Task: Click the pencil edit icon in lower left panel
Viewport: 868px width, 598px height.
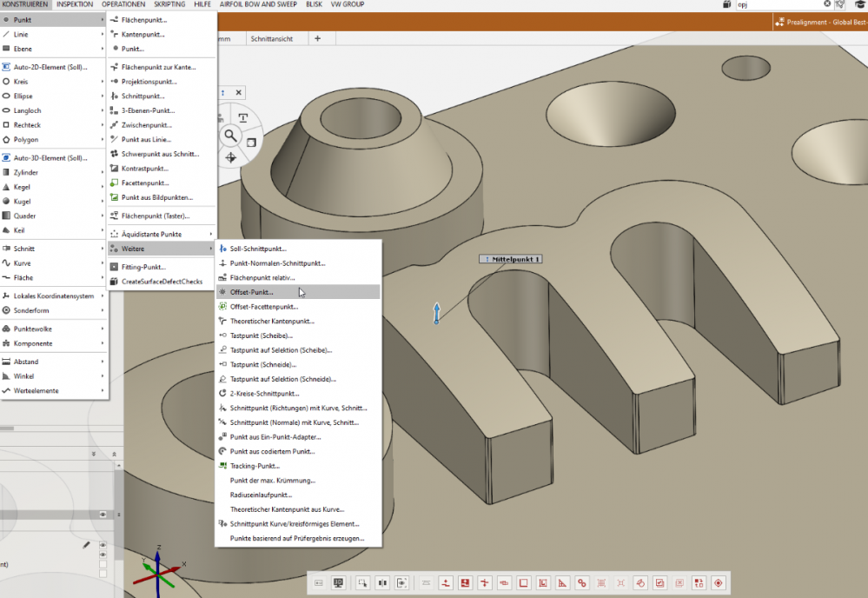Action: click(86, 545)
